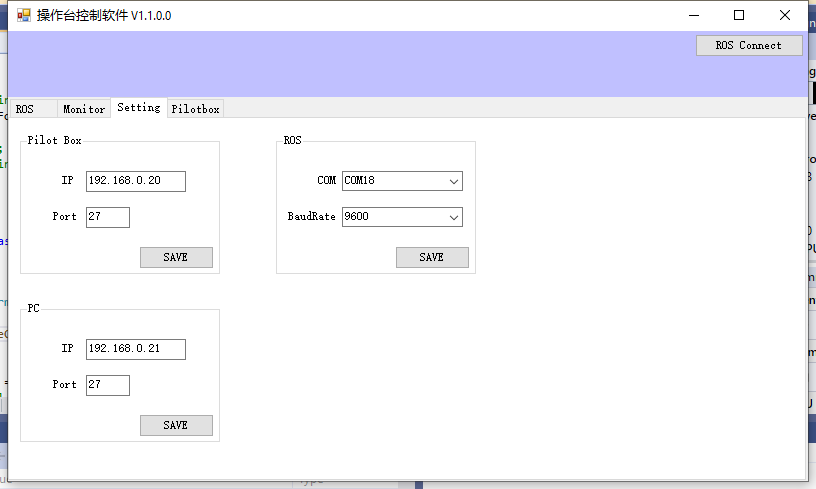816x489 pixels.
Task: Click the BaudRate label
Action: 311,216
